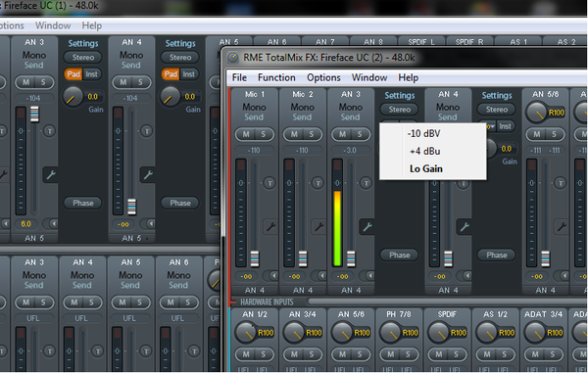Viewport: 588px width, 373px height.
Task: Open File menu in Fireface UC (2)
Action: pyautogui.click(x=239, y=77)
